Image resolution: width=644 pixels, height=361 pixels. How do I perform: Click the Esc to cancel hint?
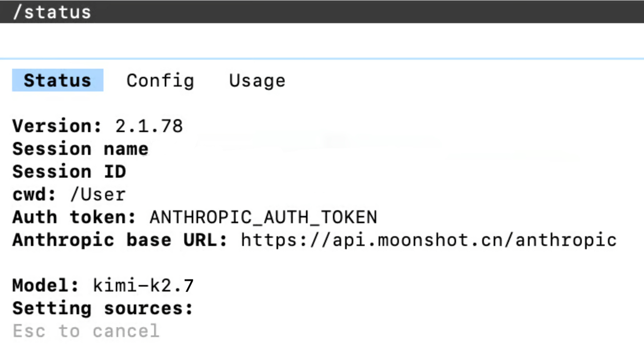[x=86, y=331]
